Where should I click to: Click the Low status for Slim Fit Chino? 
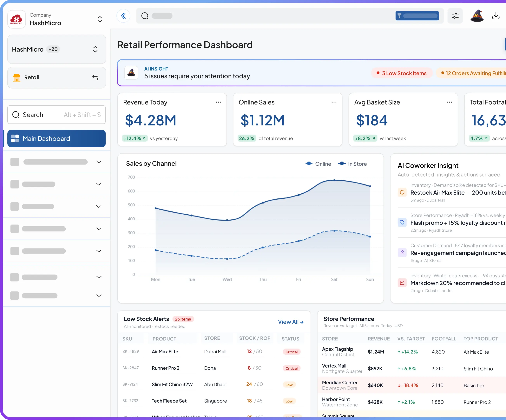point(289,385)
